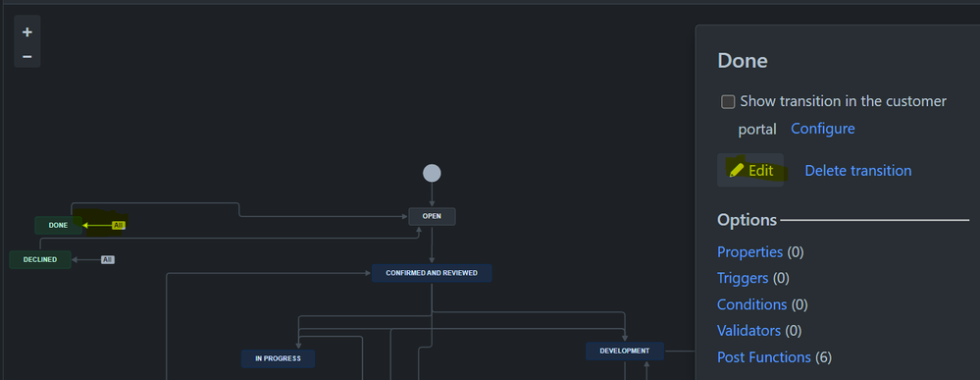Viewport: 980px width, 380px height.
Task: Select the DONE status node
Action: coord(58,226)
